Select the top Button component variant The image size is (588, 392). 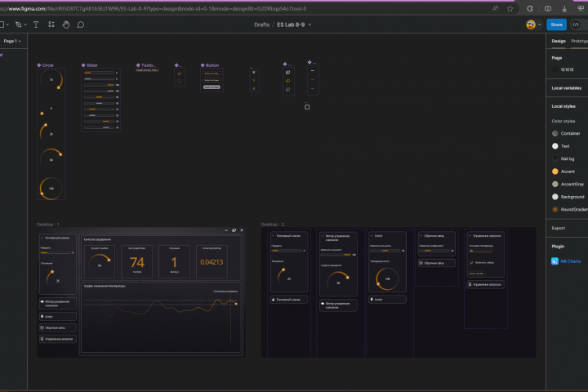(212, 73)
